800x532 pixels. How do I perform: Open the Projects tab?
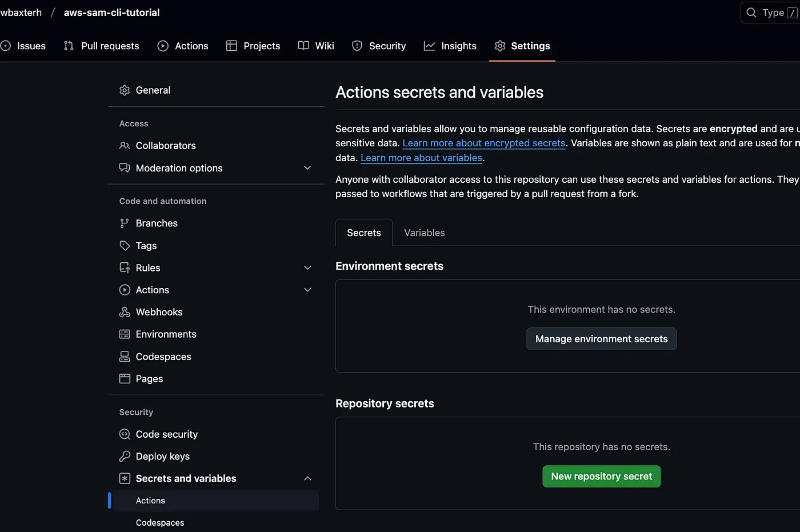(x=253, y=46)
